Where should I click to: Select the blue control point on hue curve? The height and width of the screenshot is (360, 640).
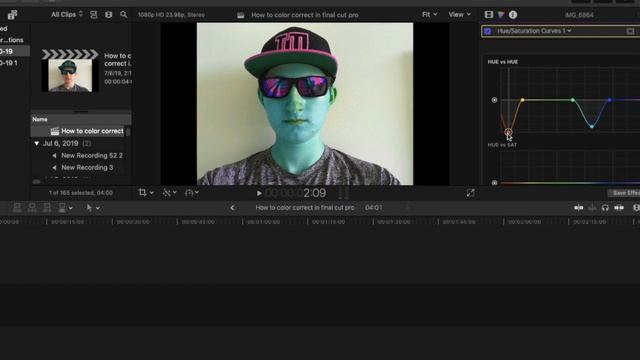pos(610,100)
